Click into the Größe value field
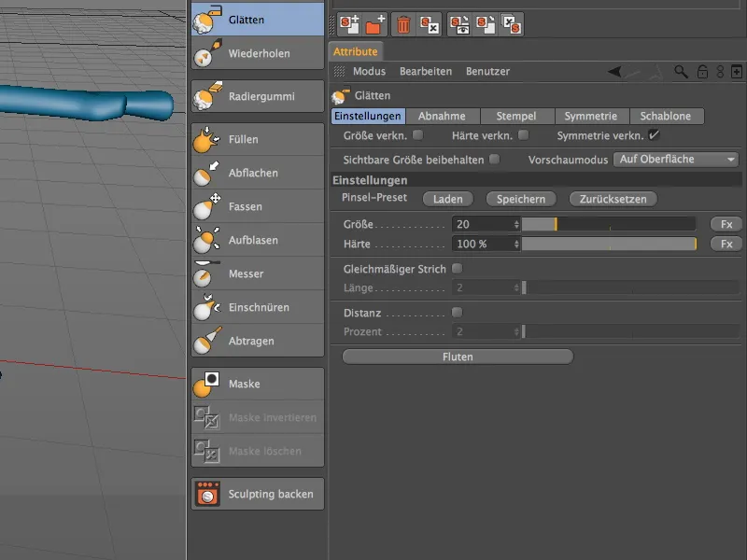Image resolution: width=747 pixels, height=560 pixels. tap(482, 224)
